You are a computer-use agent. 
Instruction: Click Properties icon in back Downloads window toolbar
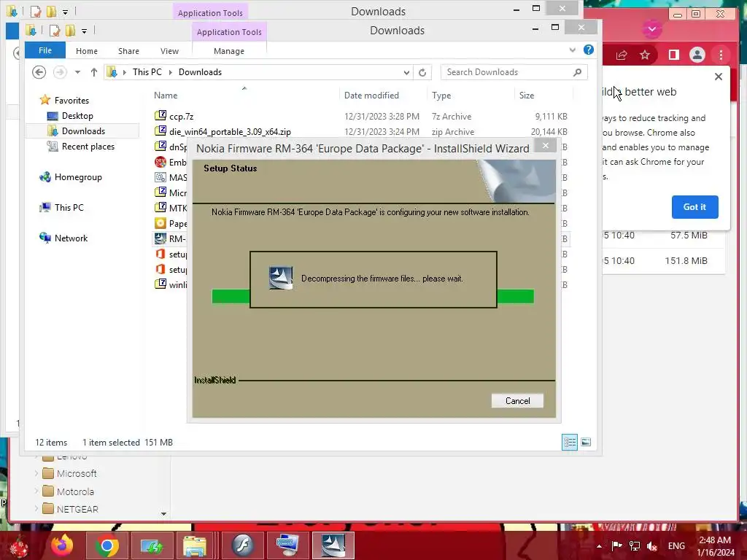tap(36, 11)
